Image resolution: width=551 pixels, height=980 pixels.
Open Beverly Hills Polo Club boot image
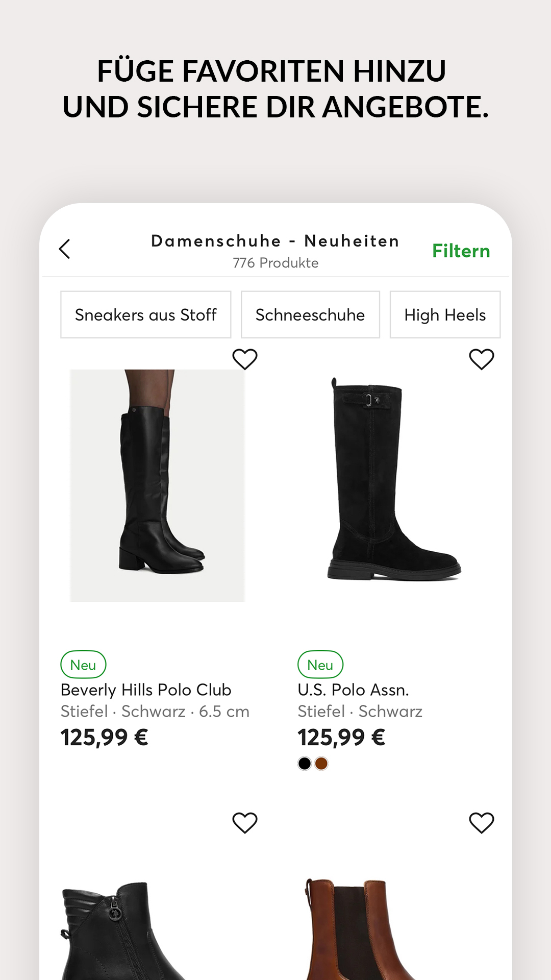(158, 485)
